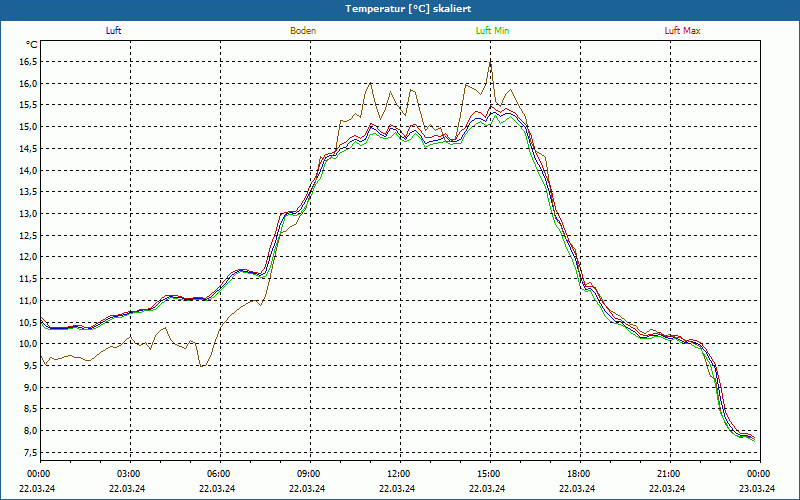
Task: Click the brown Boden legend label
Action: 303,31
